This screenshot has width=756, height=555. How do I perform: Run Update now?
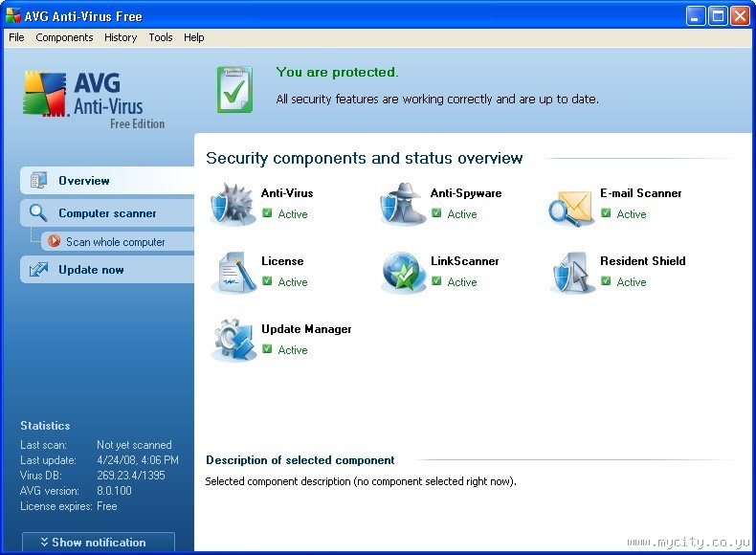107,270
